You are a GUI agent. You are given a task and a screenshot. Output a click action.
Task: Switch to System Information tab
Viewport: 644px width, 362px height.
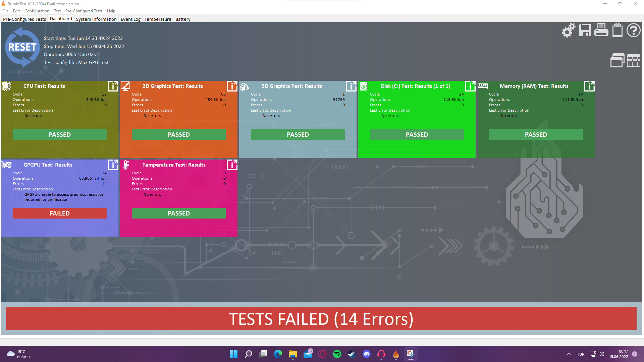pyautogui.click(x=96, y=19)
